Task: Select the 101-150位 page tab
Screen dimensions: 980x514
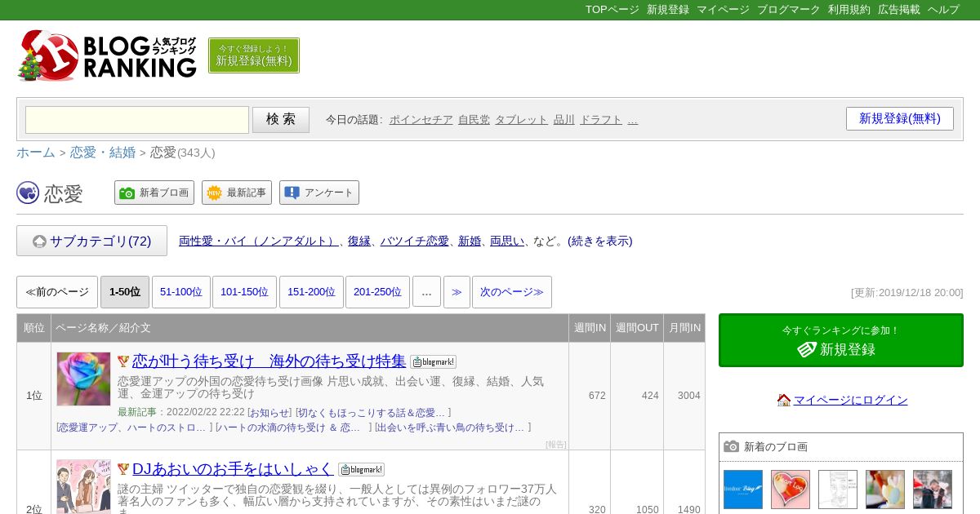Action: 244,292
